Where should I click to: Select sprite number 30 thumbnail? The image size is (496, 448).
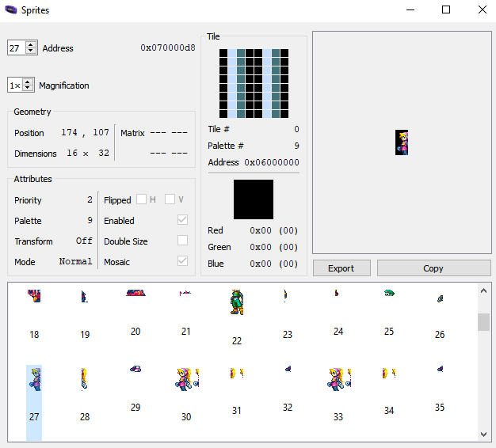186,378
